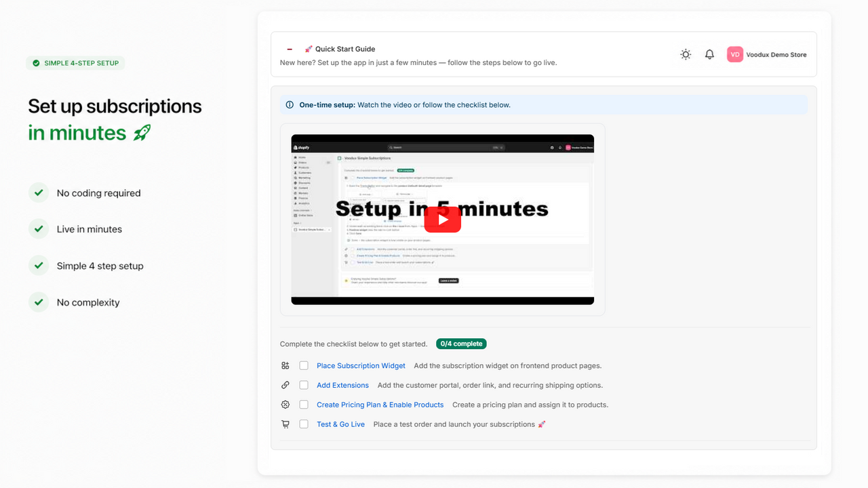Click the widget icon beside Place Subscription Widget

285,365
